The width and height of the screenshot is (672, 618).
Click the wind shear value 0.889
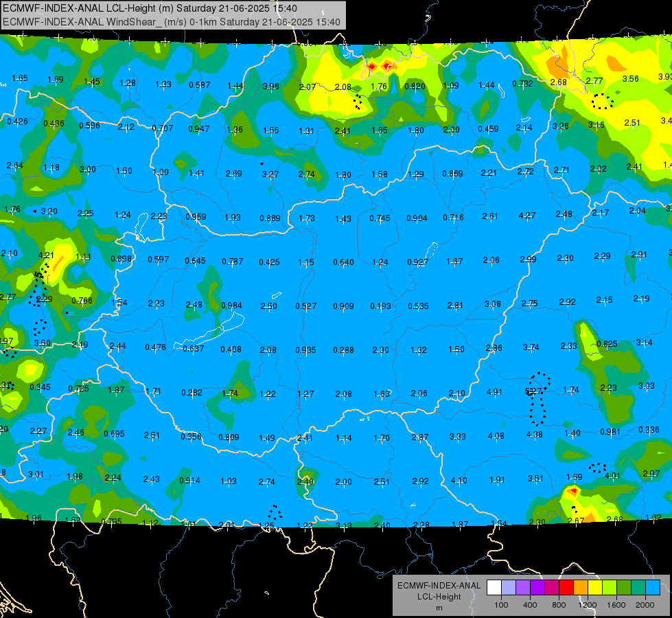pyautogui.click(x=270, y=218)
